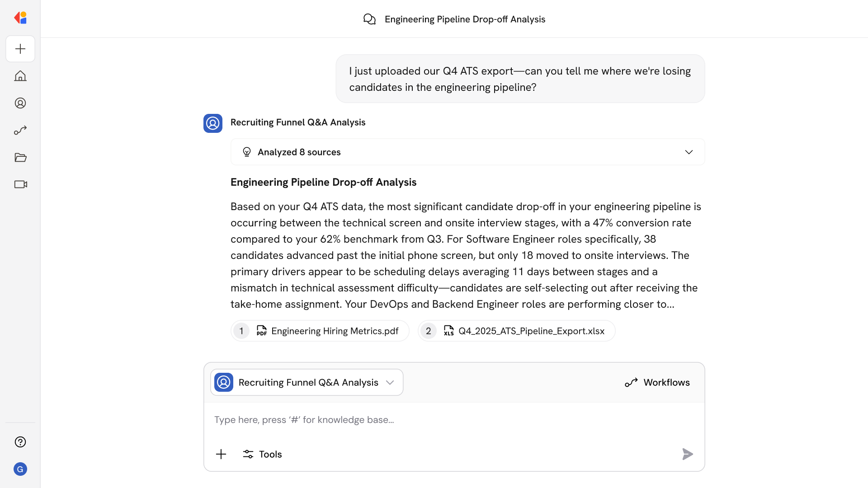Click the attachment plus button in the composer
The image size is (868, 488).
coord(221,454)
